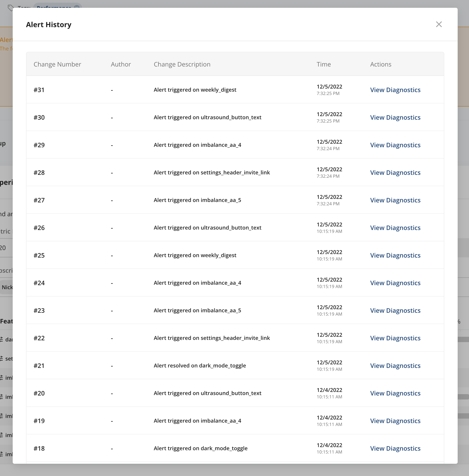Select the imbalance_aa_4 description in row #29

click(x=197, y=145)
